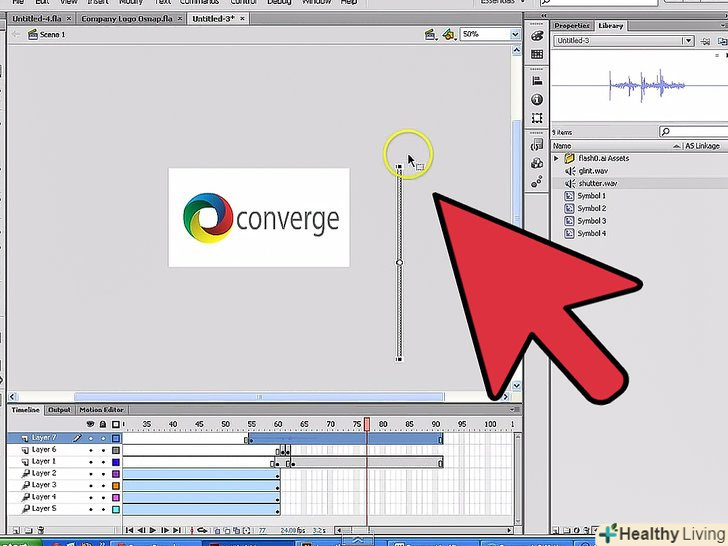
Task: Switch to the Properties panel tab
Action: [x=572, y=26]
